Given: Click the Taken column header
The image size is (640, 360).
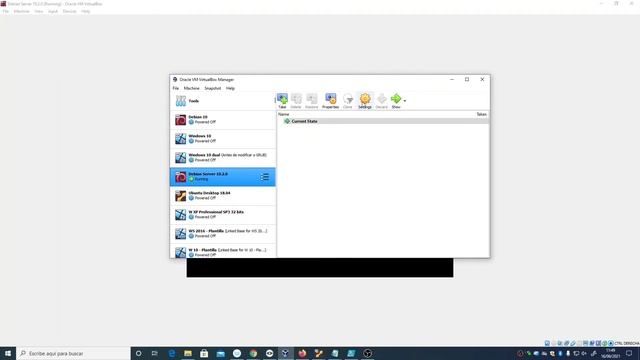Looking at the screenshot, I should point(482,114).
